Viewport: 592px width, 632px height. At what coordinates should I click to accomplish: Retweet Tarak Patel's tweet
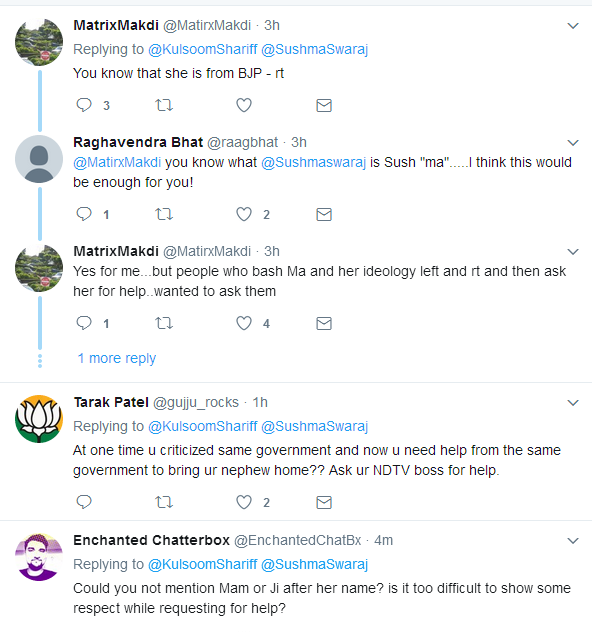pos(164,502)
